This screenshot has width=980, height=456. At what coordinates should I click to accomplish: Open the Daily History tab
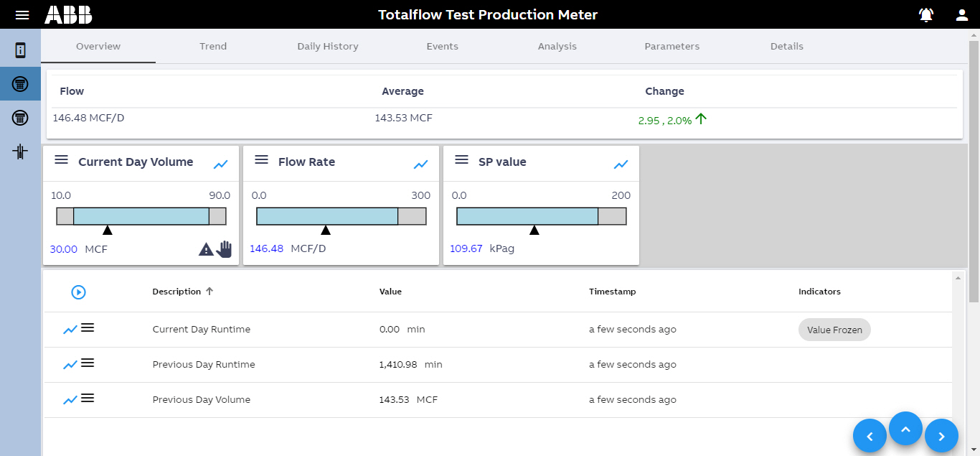[328, 46]
